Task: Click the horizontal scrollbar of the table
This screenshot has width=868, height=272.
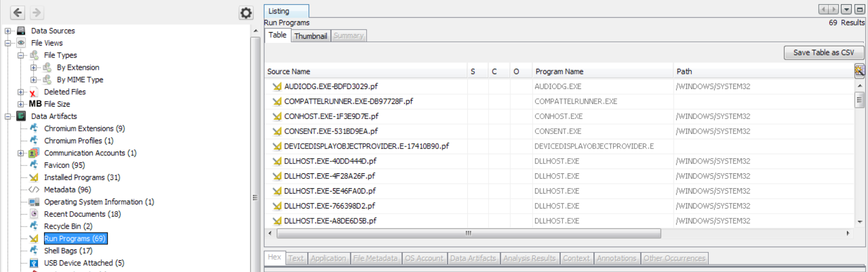Action: point(468,233)
